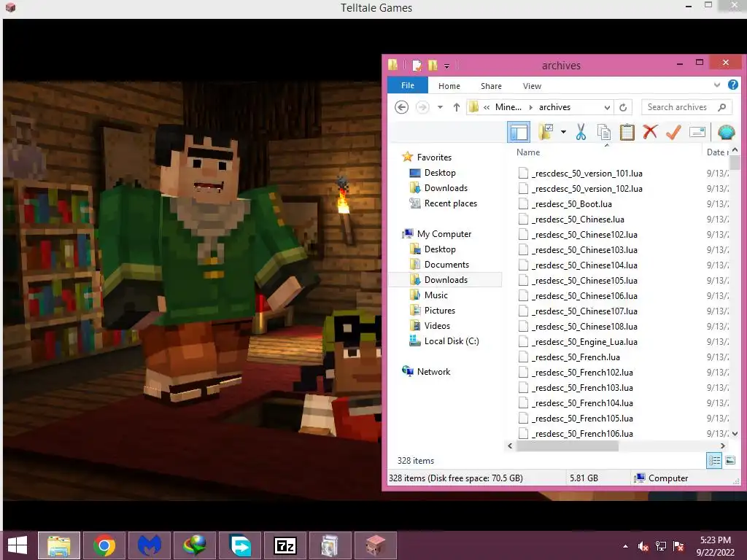
Task: Click right arrow of horizontal scrollbar
Action: coord(723,446)
